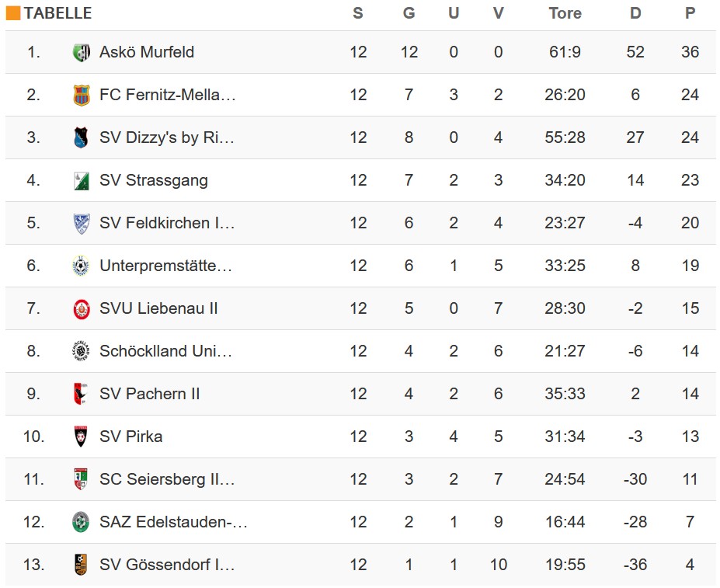Click the Unterpremstätten team logo
Viewport: 720px width, 588px height.
tap(81, 266)
